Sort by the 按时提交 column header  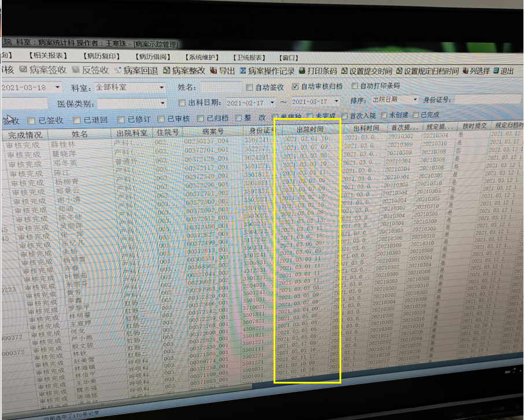(474, 126)
